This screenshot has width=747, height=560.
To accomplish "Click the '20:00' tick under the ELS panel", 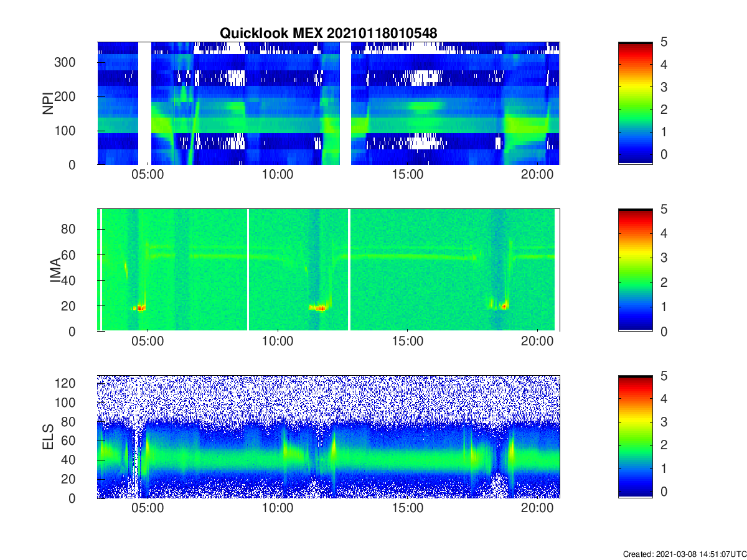I will coord(537,508).
